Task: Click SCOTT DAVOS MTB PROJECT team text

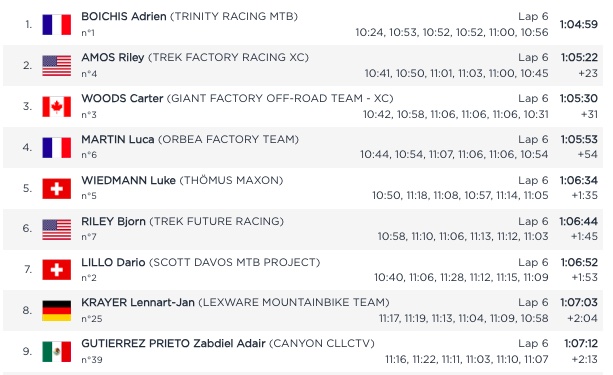Action: pos(235,262)
